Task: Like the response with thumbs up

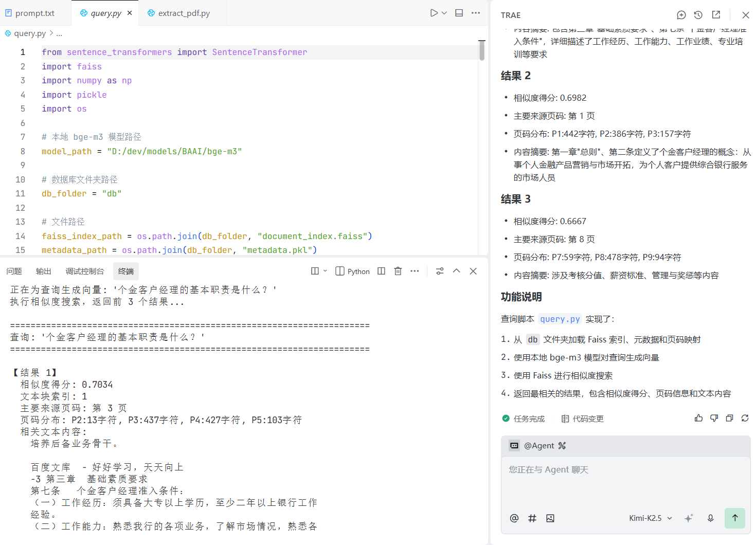Action: coord(698,418)
